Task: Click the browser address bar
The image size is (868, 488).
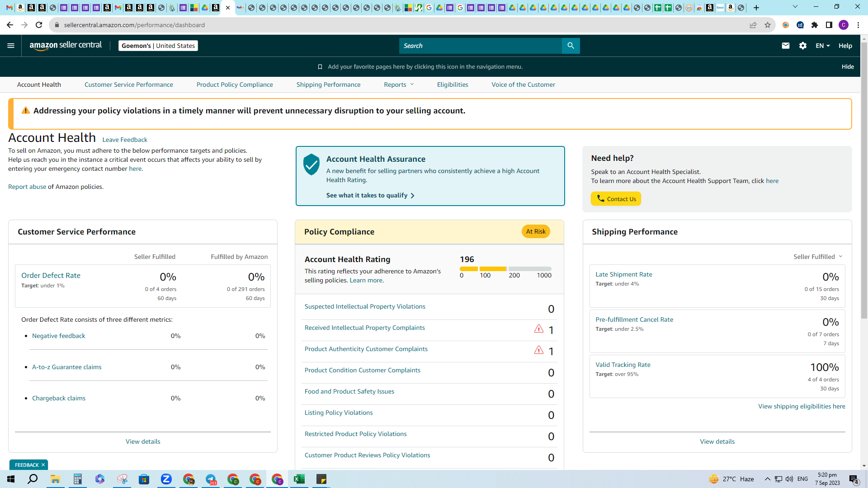Action: coord(398,25)
